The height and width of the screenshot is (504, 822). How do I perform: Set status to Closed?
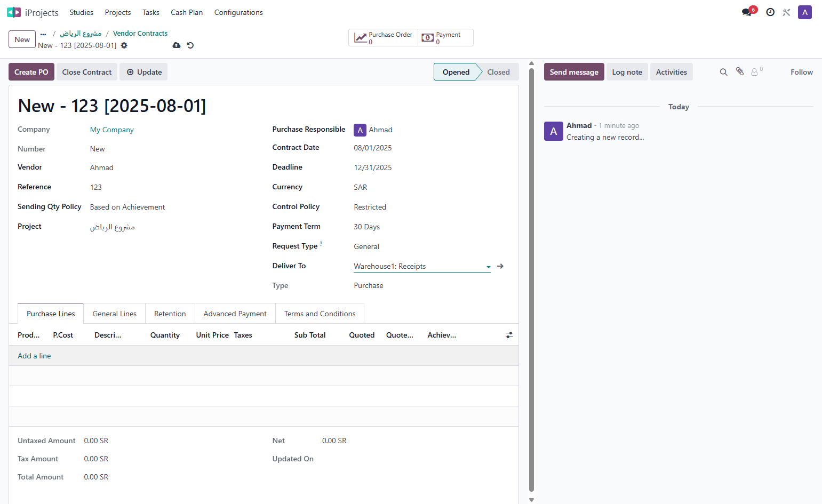coord(498,72)
